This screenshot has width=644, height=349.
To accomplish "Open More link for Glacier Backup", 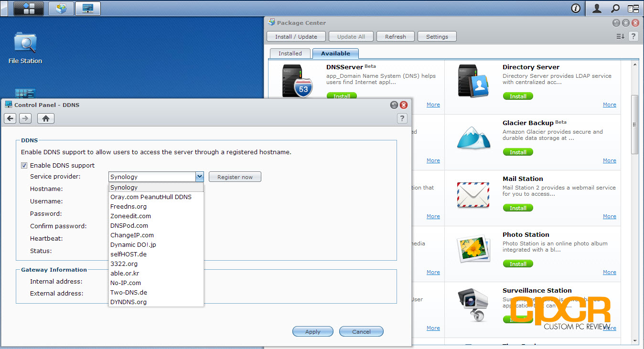I will [609, 160].
